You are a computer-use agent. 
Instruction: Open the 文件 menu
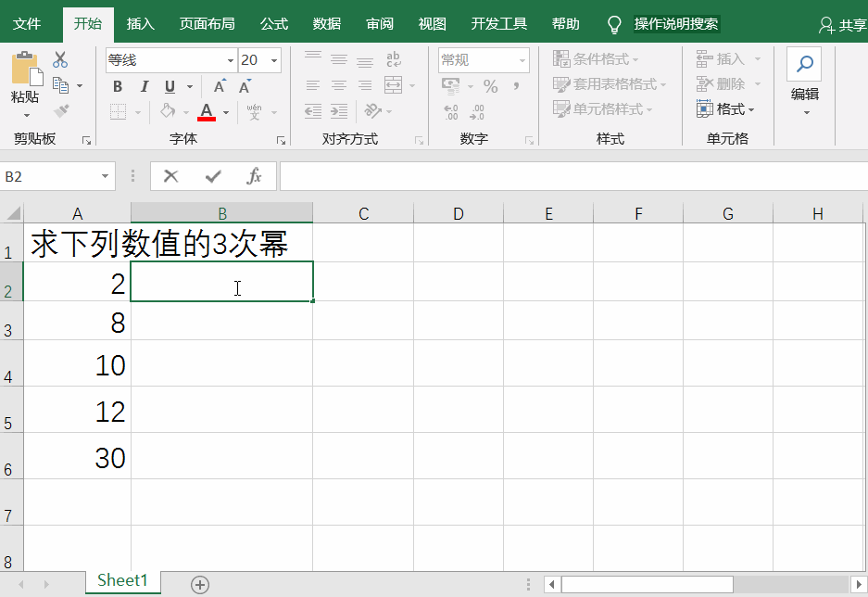(x=28, y=23)
